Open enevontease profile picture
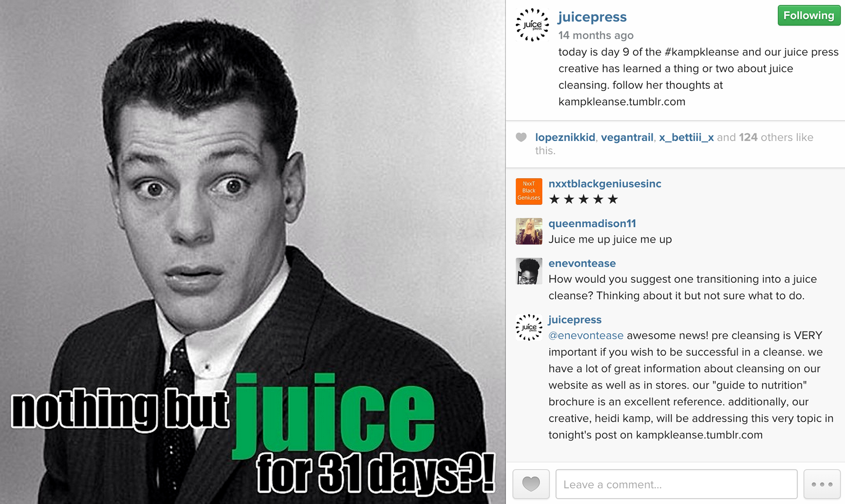845x504 pixels. pyautogui.click(x=529, y=271)
